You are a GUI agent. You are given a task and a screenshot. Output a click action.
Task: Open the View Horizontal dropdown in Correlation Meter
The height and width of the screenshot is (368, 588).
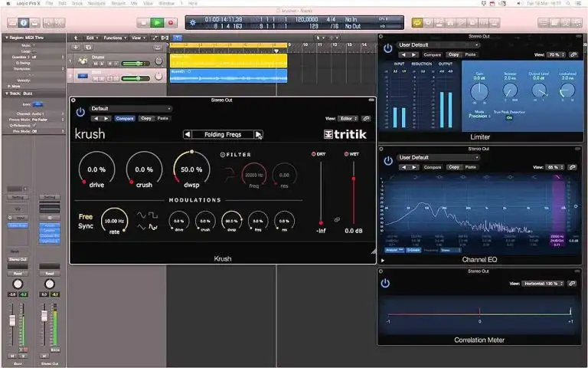tap(543, 284)
